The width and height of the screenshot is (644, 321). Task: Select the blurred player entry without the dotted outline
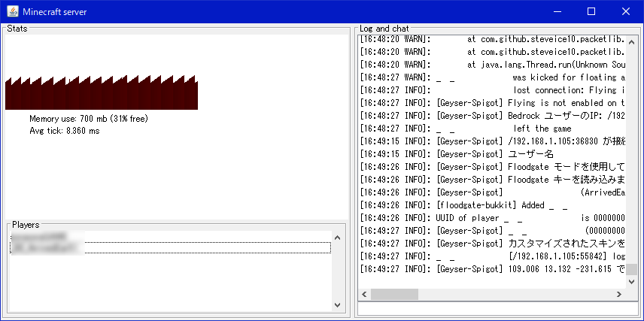tap(171, 237)
